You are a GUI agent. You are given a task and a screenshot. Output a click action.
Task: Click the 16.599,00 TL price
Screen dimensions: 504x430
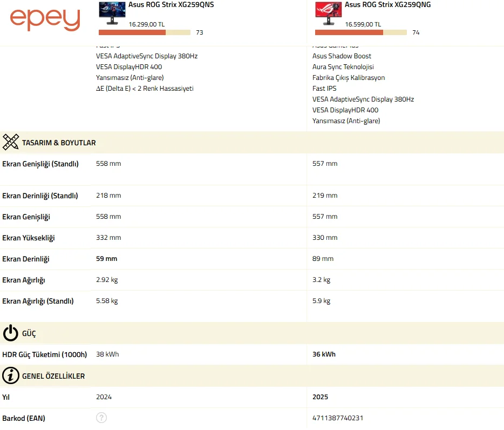363,24
